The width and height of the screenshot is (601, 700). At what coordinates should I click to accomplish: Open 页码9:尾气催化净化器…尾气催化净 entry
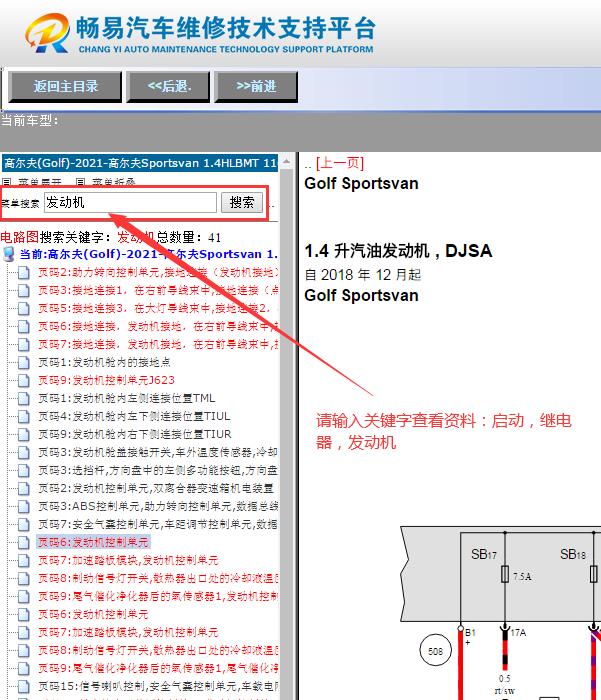[158, 668]
